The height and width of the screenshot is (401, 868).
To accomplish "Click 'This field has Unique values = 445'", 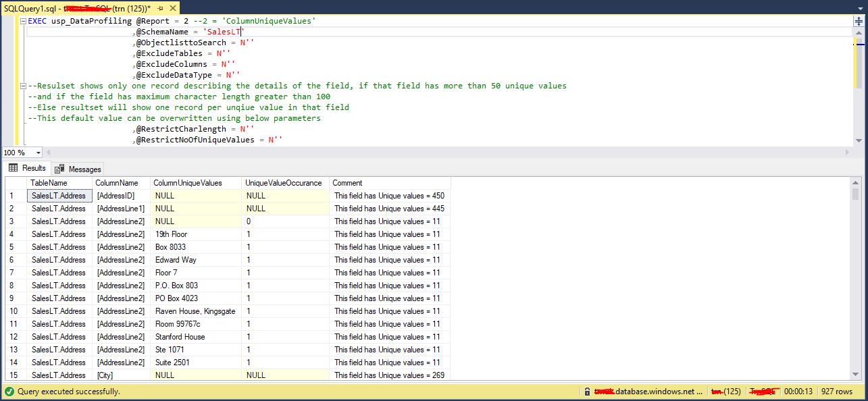I will (390, 209).
